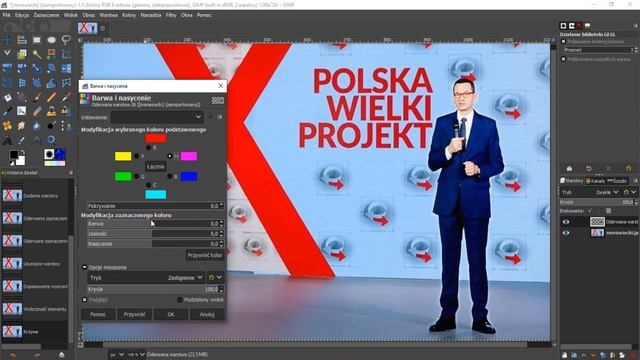This screenshot has height=360, width=640.
Task: Open the Kolory menu
Action: click(129, 15)
